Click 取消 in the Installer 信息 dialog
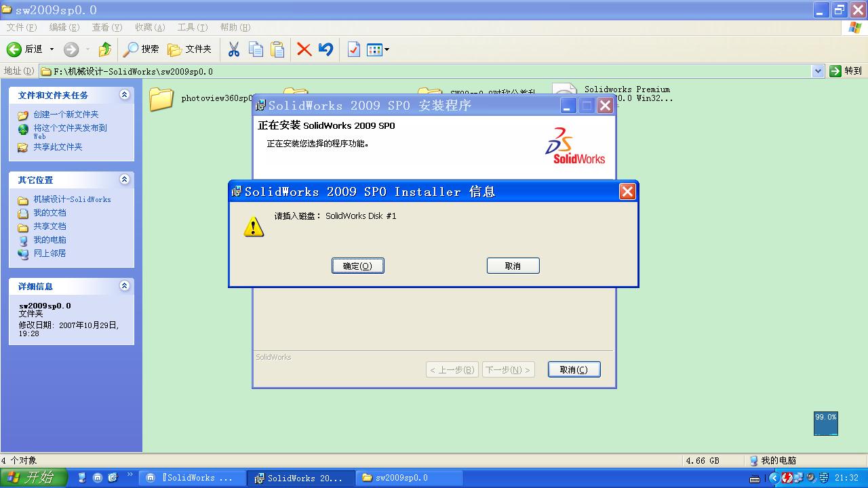Image resolution: width=868 pixels, height=488 pixels. coord(513,266)
